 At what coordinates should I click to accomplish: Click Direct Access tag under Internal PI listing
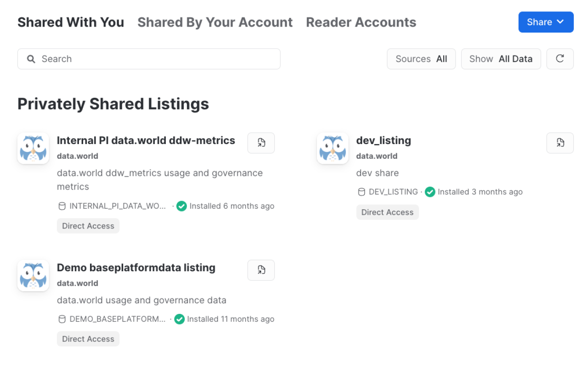pos(88,226)
